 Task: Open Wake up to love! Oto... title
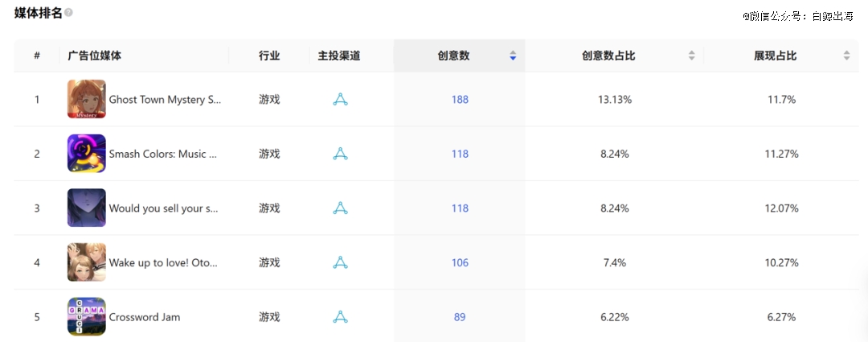tap(163, 262)
